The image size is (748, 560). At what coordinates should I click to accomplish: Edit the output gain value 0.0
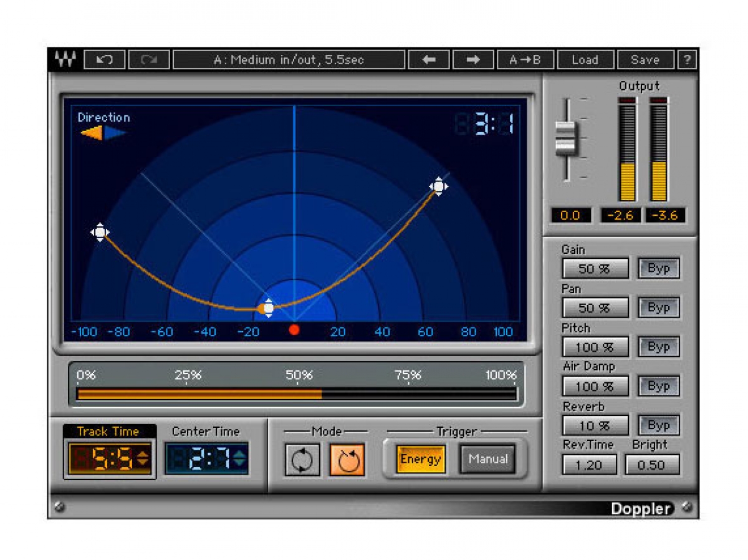[570, 216]
